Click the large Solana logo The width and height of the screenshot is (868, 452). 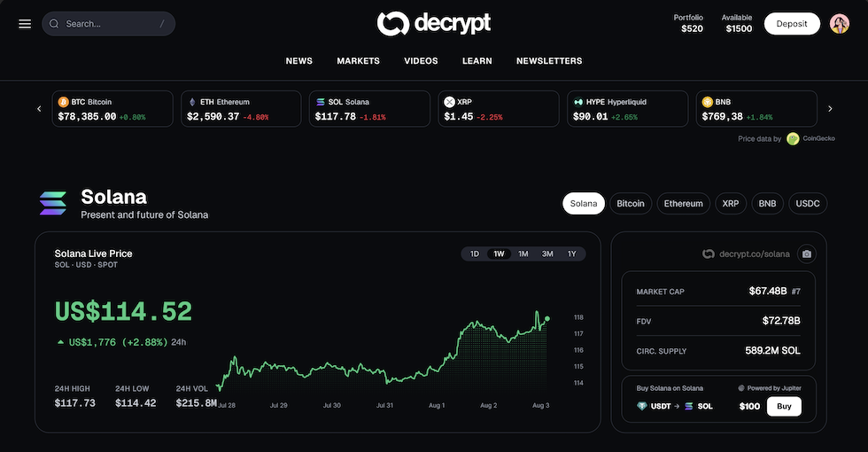(x=53, y=203)
